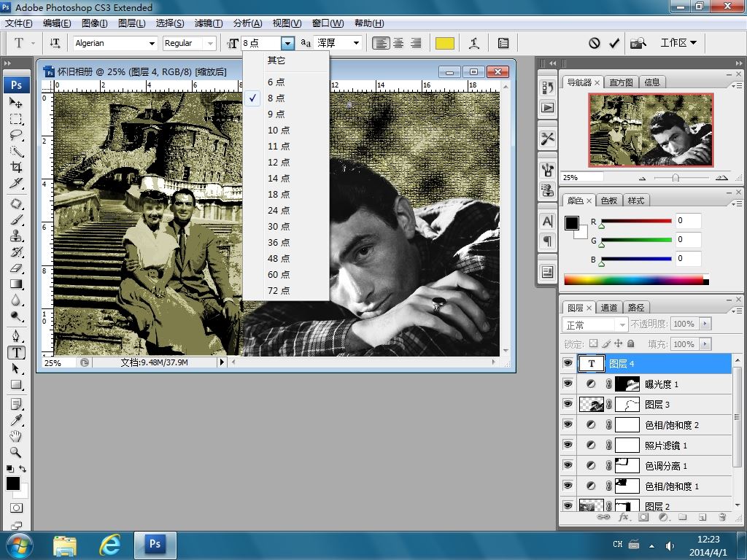The width and height of the screenshot is (747, 560).
Task: Hide layer 图层 3
Action: pos(568,404)
